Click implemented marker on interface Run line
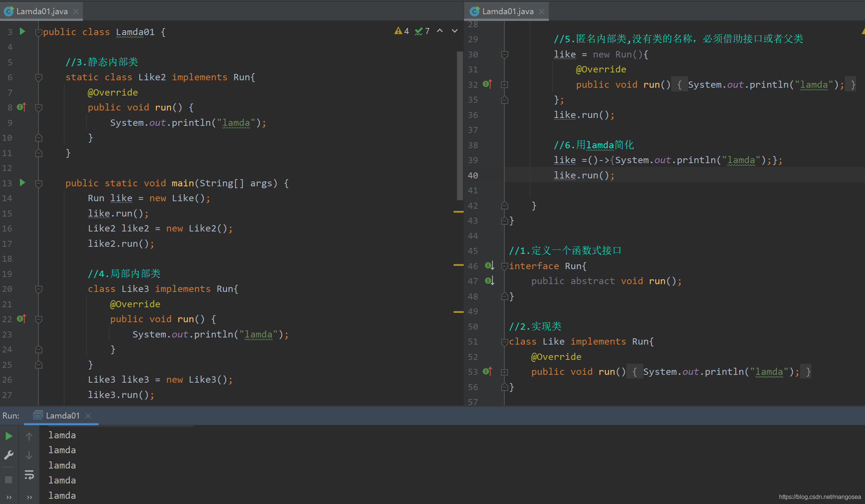Screen dimensions: 865x504 [x=489, y=265]
